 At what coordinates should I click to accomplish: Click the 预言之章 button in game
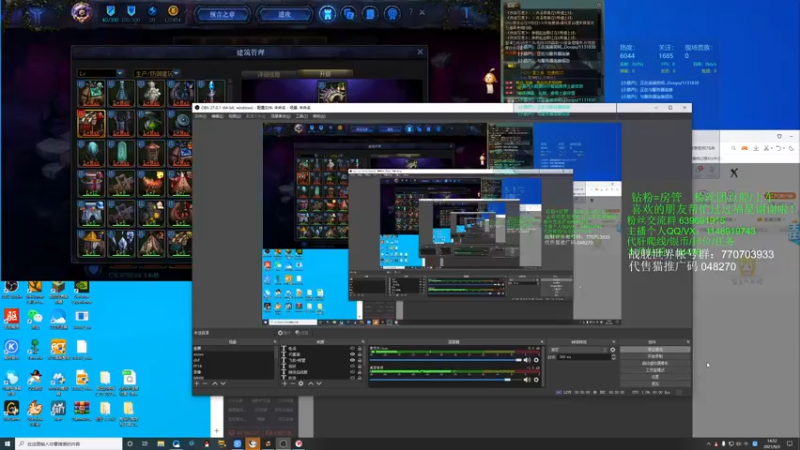(222, 14)
